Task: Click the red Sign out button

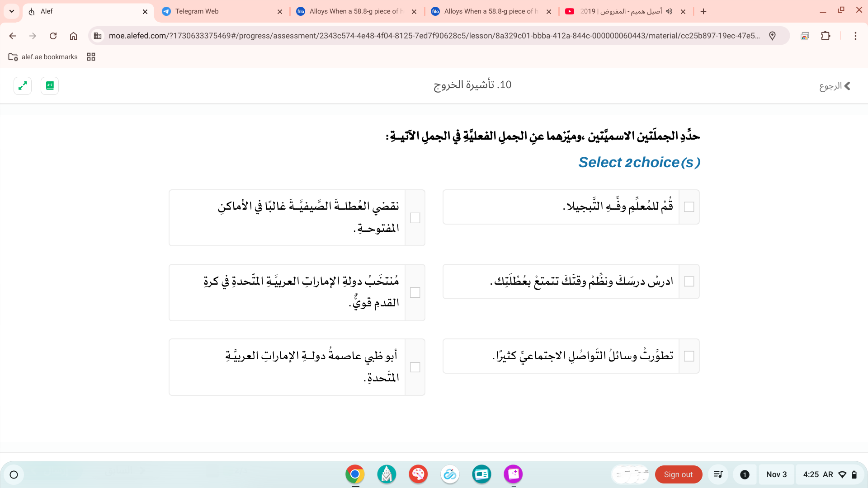Action: [x=678, y=474]
